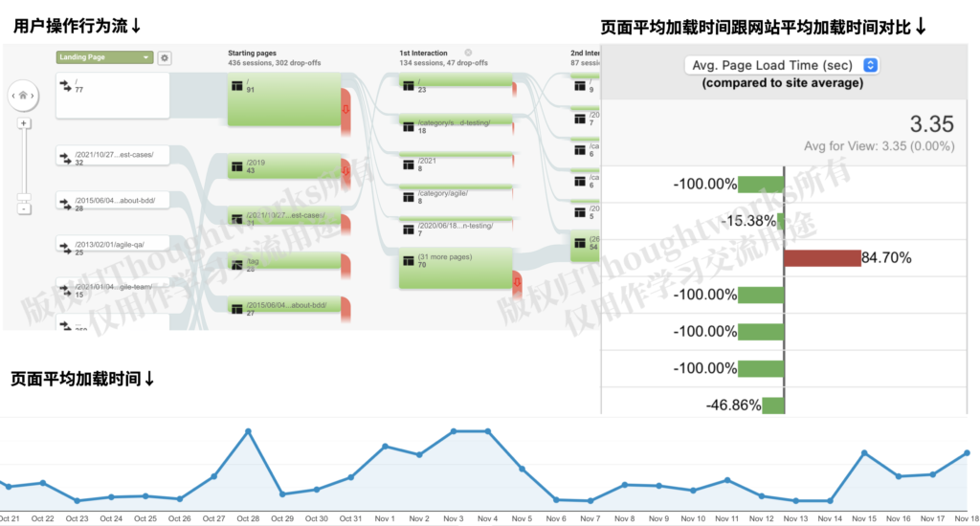Viewport: 980px width, 526px height.
Task: Zoom in with the plus button
Action: 24,123
